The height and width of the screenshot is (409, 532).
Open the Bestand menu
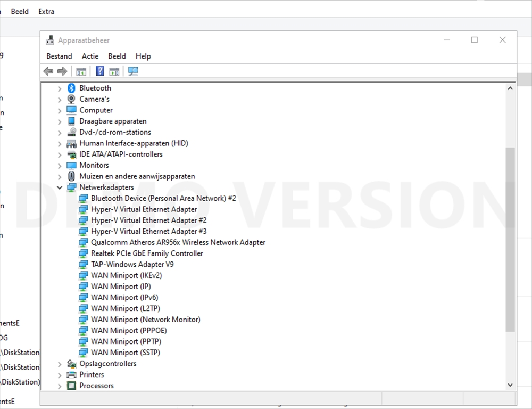pos(59,56)
